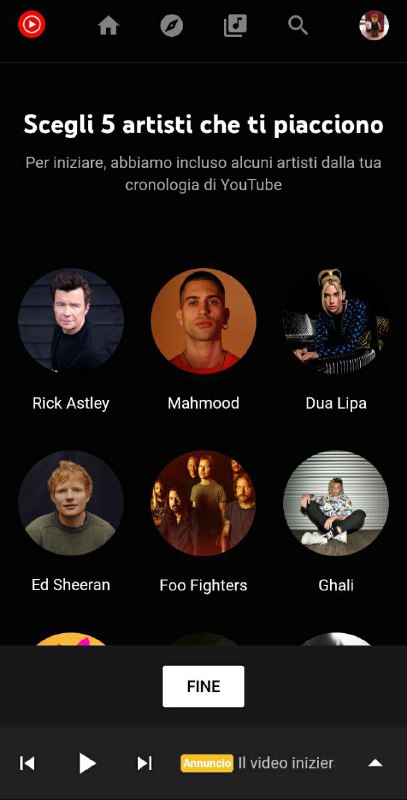Open search with magnifying glass icon

tap(298, 25)
